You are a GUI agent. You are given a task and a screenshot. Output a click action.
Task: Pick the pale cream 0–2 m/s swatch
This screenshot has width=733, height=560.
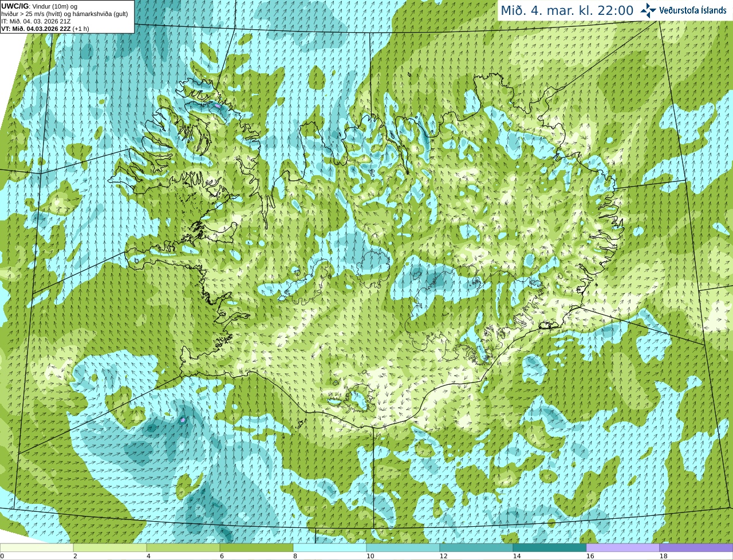click(x=37, y=547)
